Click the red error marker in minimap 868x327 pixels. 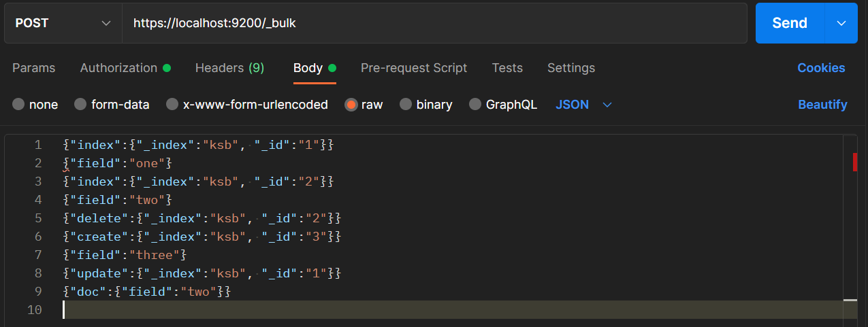coord(855,162)
